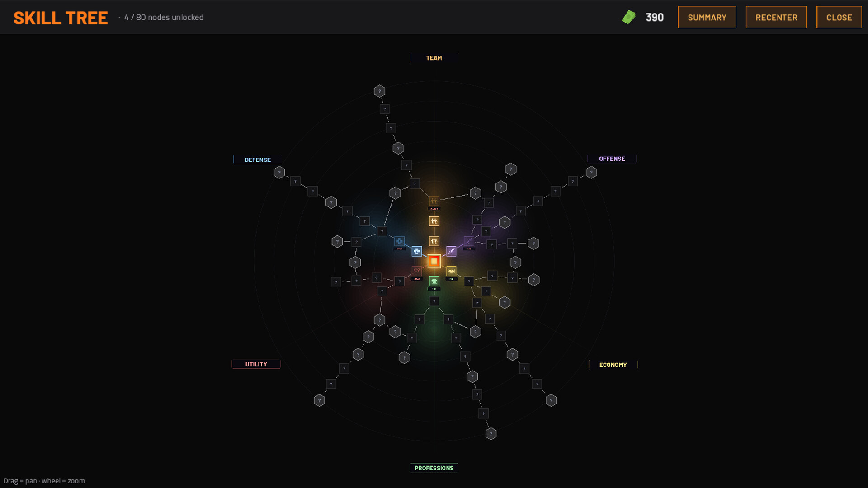Image resolution: width=868 pixels, height=488 pixels.
Task: Select the OFFENSE branch label
Action: click(612, 159)
